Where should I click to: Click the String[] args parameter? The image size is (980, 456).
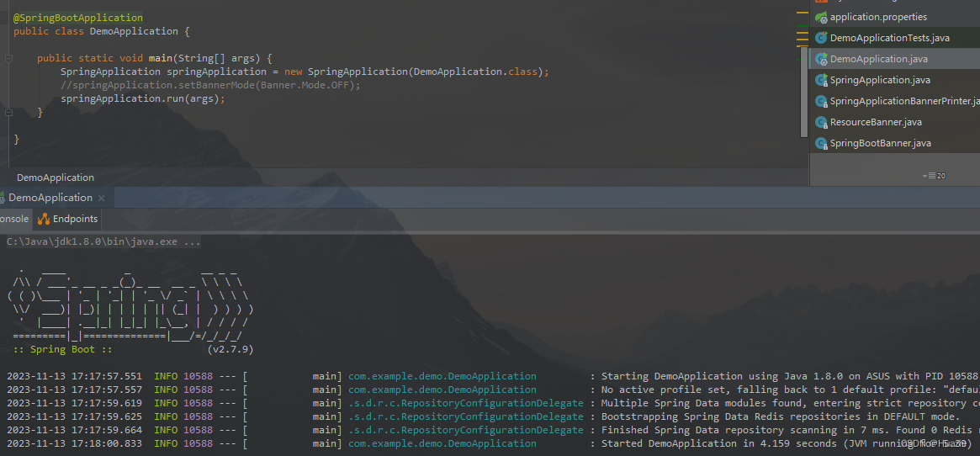[216, 58]
